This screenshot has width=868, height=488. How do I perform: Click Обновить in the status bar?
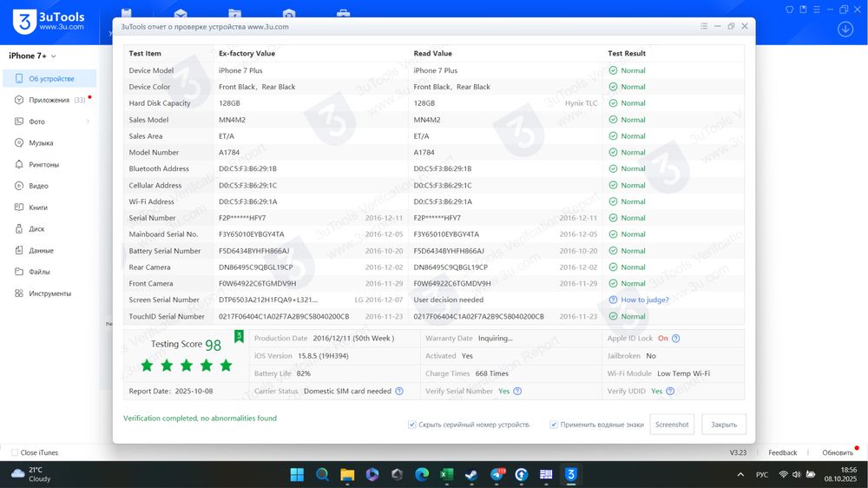click(x=837, y=452)
